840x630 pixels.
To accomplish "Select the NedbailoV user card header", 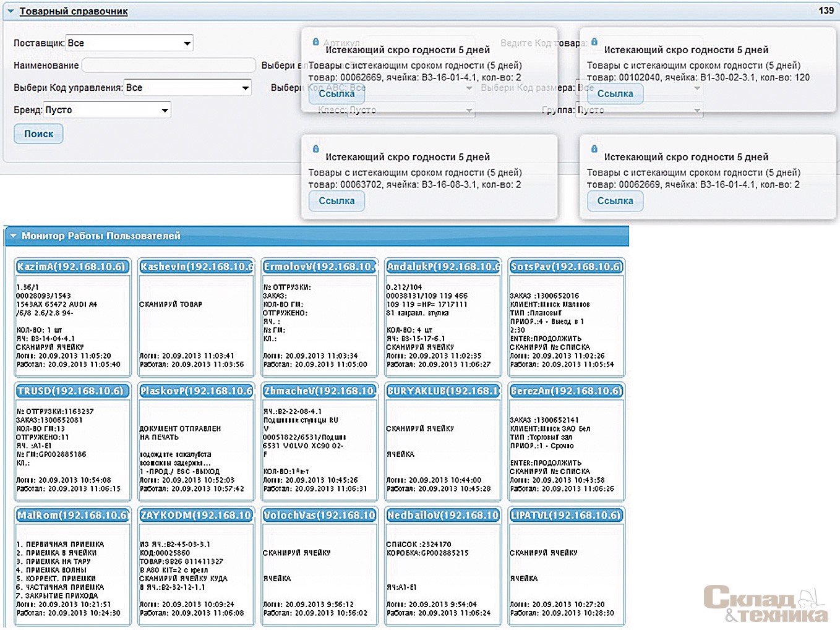I will pos(443,516).
